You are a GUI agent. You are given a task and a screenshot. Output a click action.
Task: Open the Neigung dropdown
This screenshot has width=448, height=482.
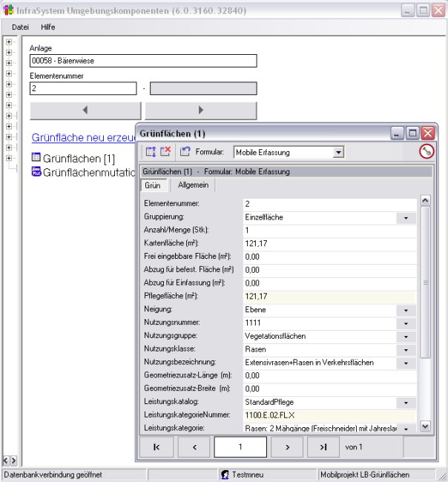(406, 310)
